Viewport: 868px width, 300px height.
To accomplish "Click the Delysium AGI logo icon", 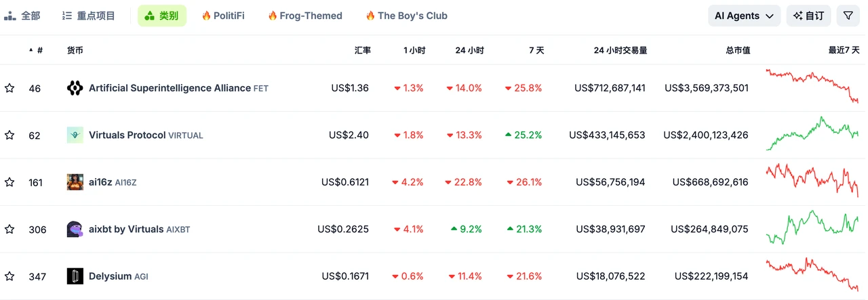I will tap(75, 276).
